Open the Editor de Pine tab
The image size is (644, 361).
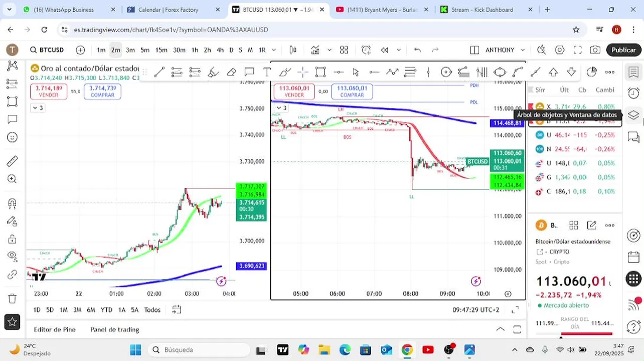(x=55, y=329)
